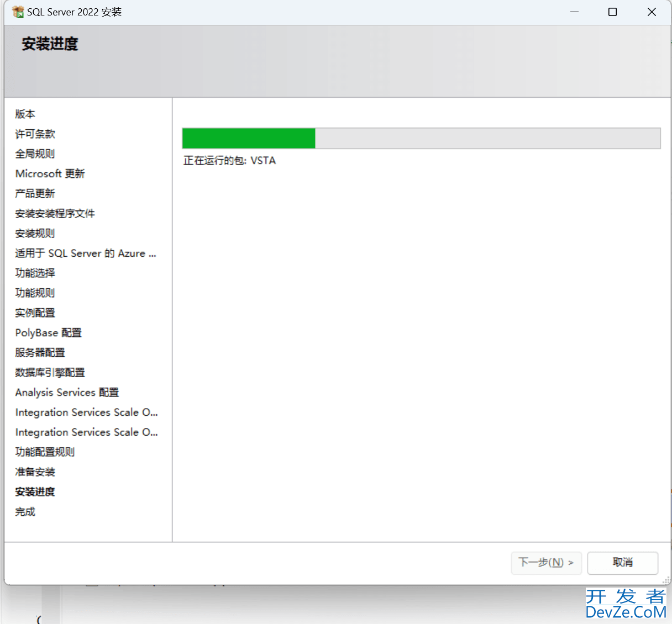Select the 版本 step in sidebar
The image size is (672, 624).
coord(25,114)
